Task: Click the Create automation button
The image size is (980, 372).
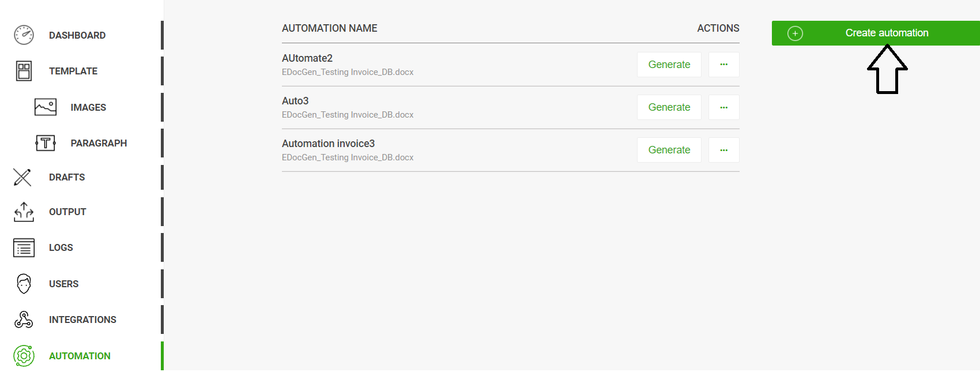Action: 886,33
